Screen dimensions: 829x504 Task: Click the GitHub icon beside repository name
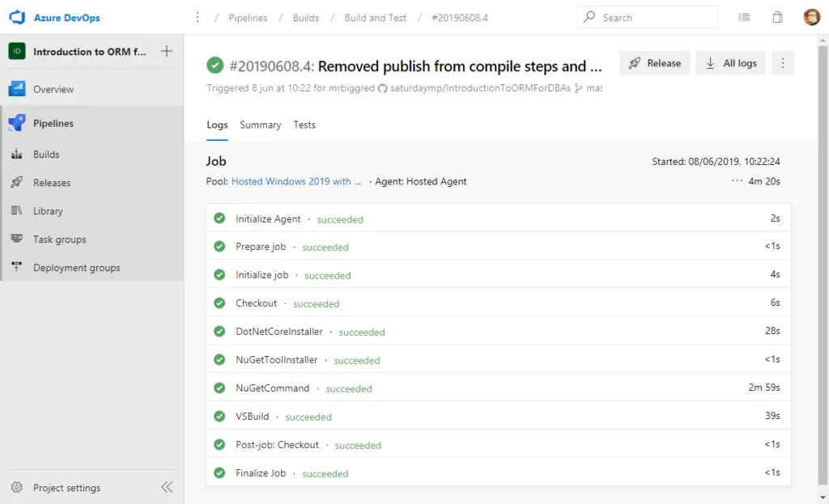(382, 88)
